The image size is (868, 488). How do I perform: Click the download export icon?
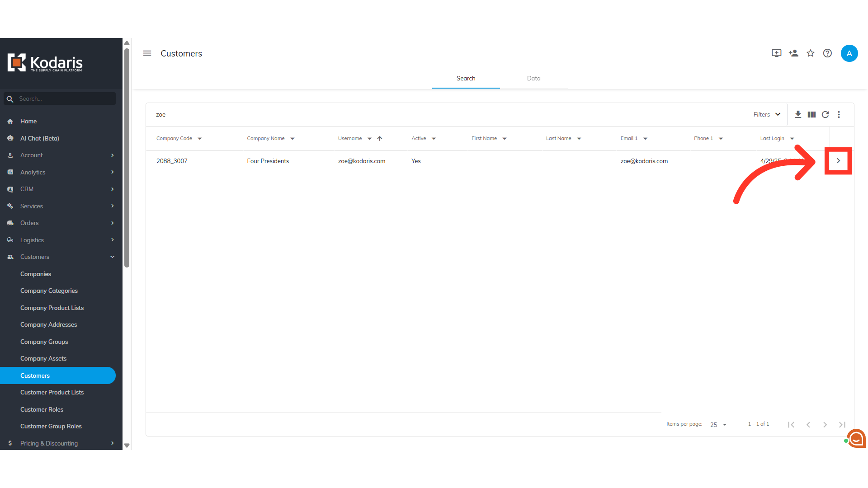point(798,115)
